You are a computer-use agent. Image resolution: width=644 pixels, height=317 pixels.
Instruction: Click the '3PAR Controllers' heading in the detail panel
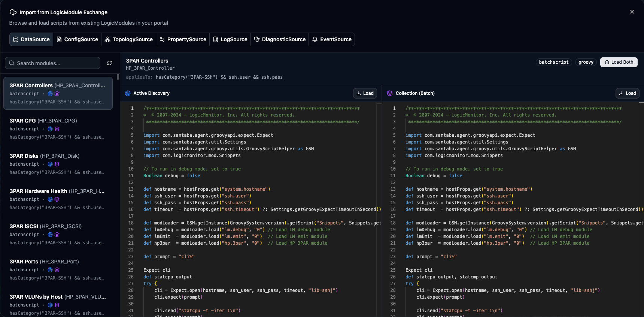(147, 61)
